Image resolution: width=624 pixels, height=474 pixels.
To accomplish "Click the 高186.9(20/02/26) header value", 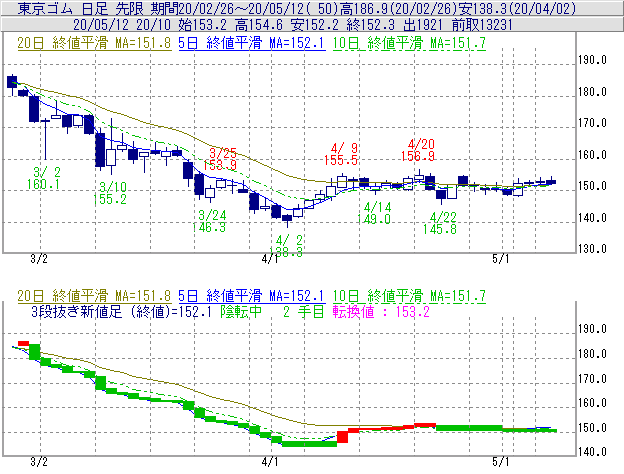I will point(398,8).
